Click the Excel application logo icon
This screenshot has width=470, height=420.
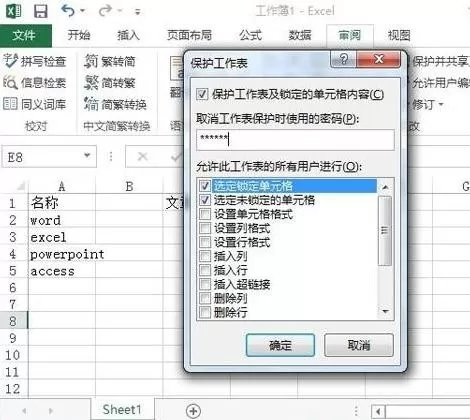(14, 11)
